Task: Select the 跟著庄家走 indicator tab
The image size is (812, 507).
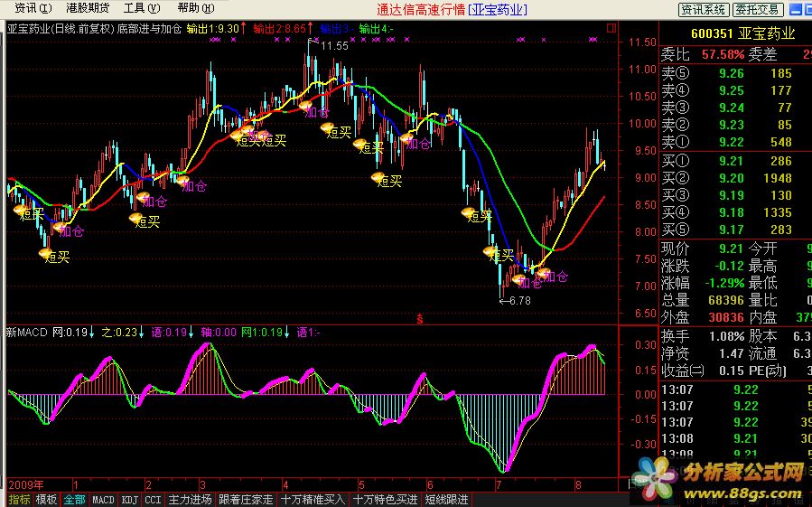Action: (246, 499)
